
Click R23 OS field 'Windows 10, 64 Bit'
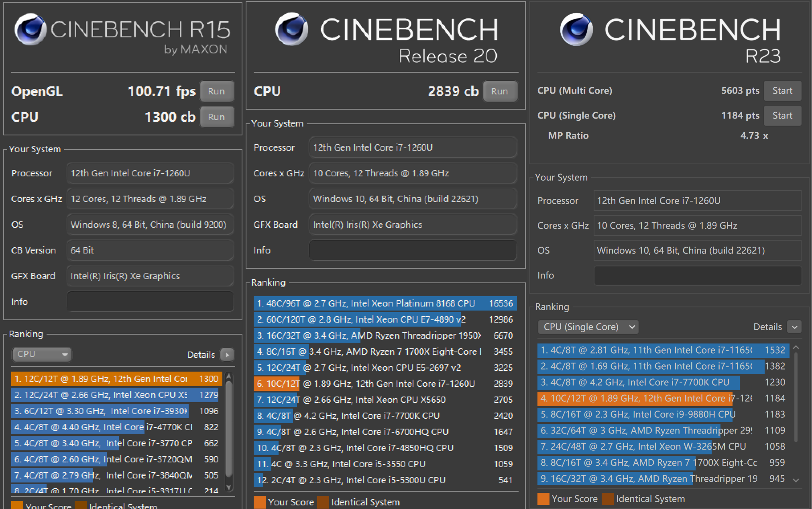[698, 250]
